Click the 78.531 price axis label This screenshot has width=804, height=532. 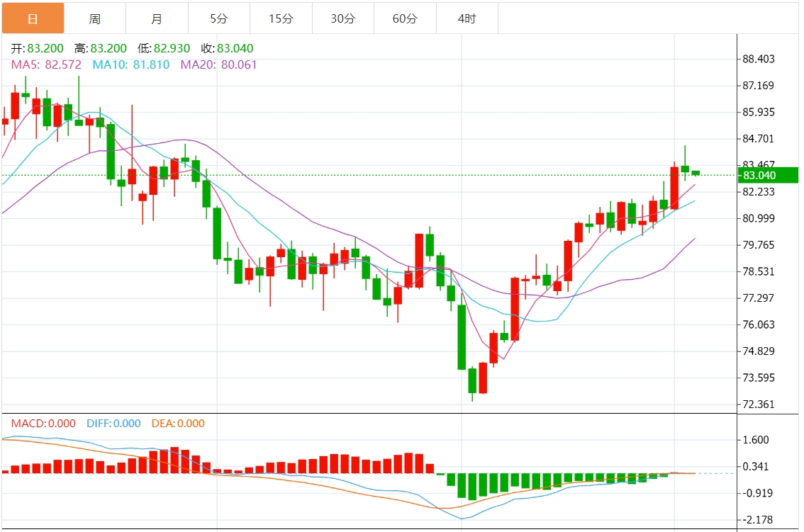coord(759,271)
